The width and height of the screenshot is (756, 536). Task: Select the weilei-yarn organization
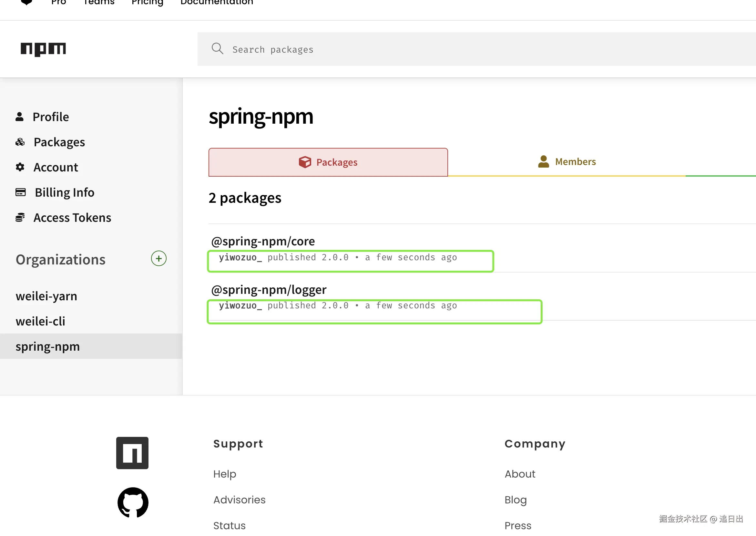(46, 296)
